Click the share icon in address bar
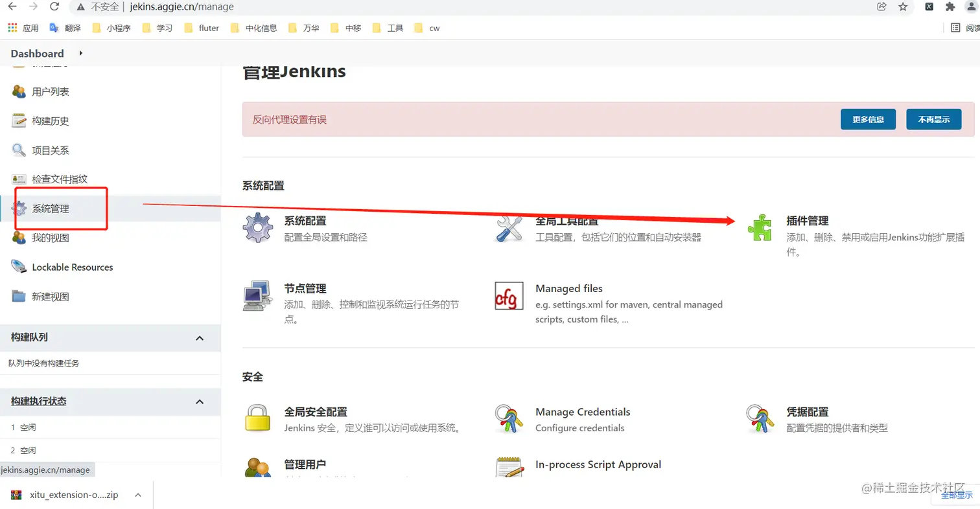980x509 pixels. coord(881,6)
